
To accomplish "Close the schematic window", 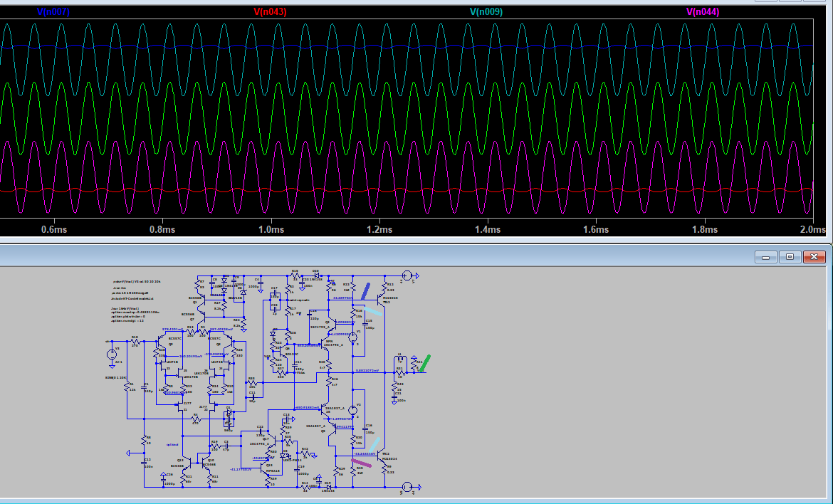I will (x=814, y=257).
